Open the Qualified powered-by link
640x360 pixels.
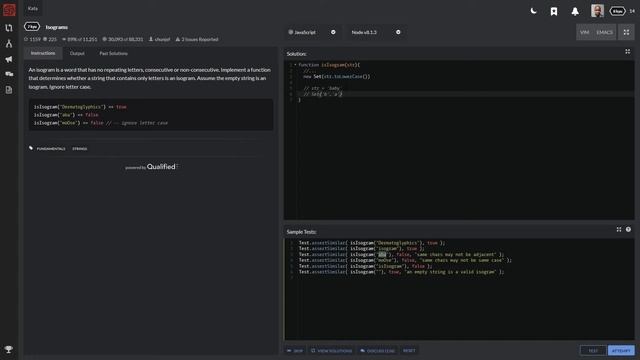point(151,167)
